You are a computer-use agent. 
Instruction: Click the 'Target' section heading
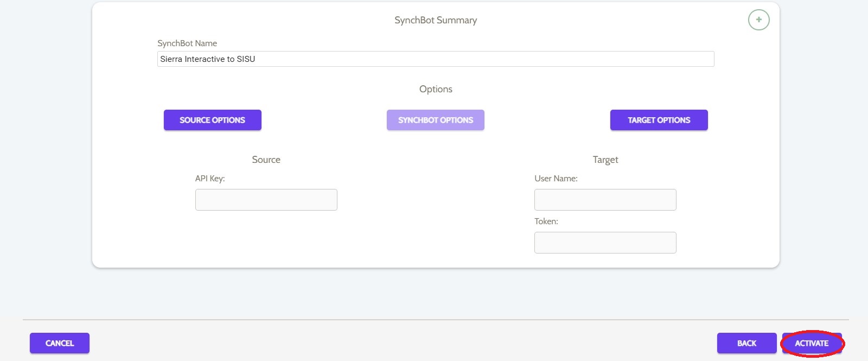pos(605,160)
